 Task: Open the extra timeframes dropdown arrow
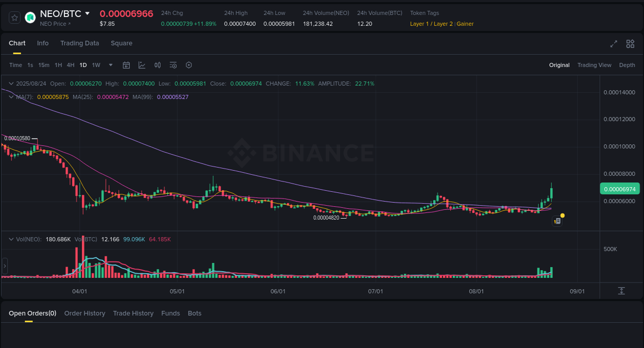click(110, 65)
